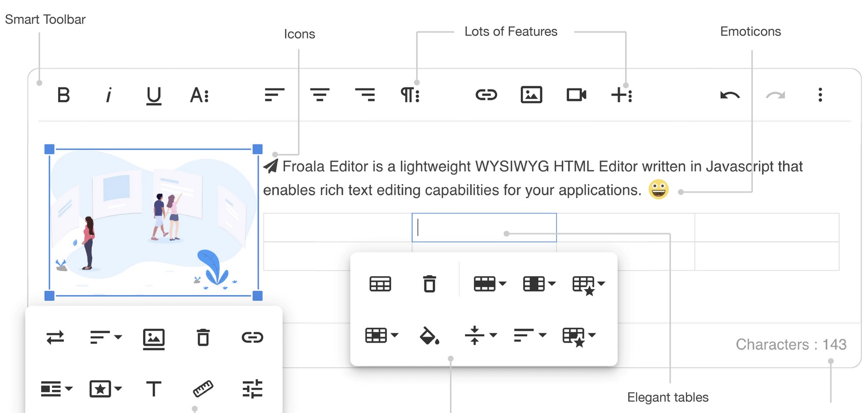Click the top-left image resize handle

tap(49, 149)
